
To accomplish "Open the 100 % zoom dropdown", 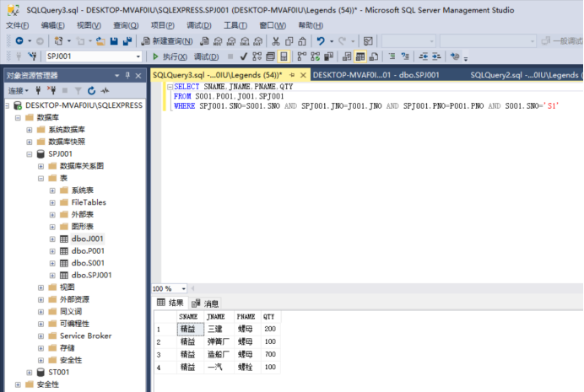I will click(184, 288).
